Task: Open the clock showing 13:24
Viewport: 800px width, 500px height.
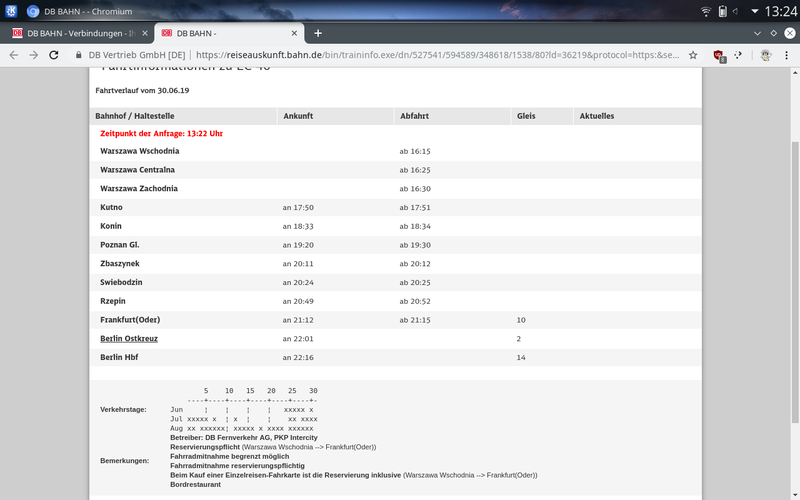Action: click(x=780, y=11)
